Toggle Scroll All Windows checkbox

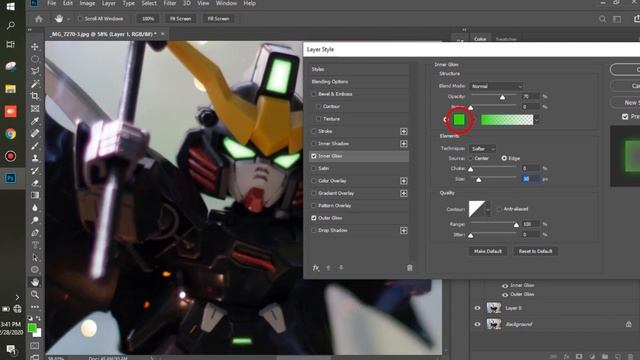click(80, 19)
